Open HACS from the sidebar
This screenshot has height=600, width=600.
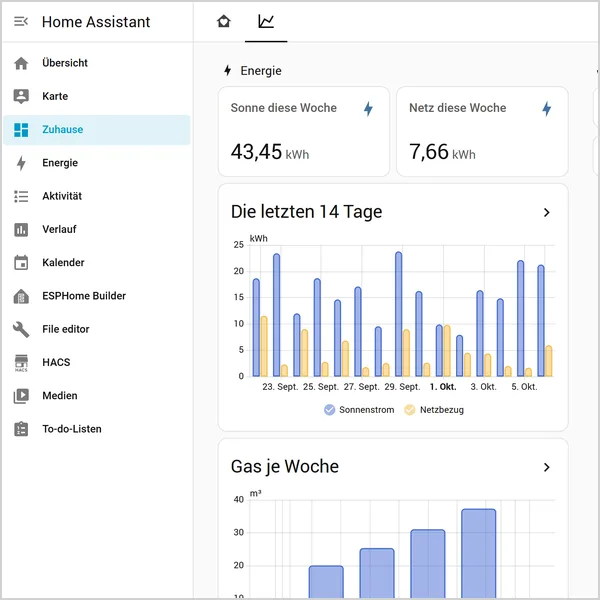pos(96,363)
